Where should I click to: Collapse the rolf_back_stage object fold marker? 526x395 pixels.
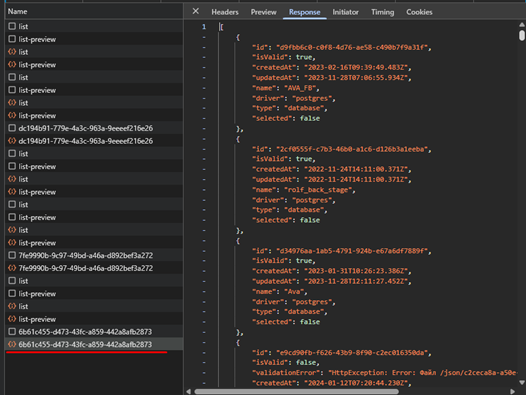point(204,139)
